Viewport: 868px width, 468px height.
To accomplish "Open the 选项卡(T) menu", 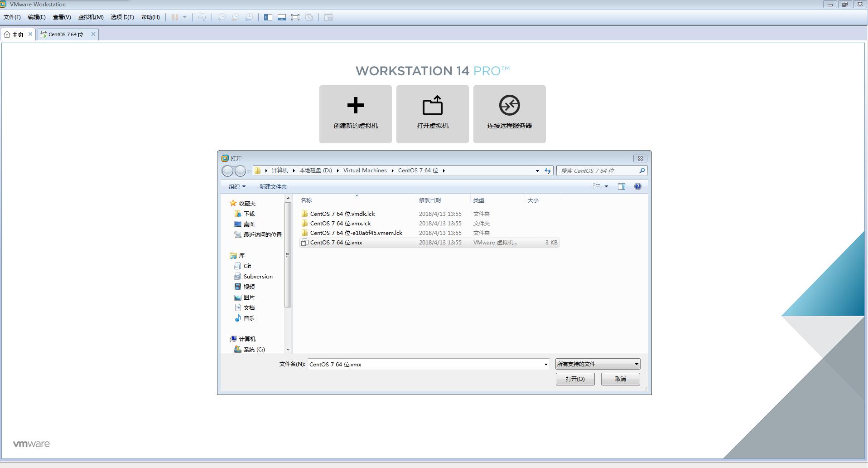I will 122,17.
